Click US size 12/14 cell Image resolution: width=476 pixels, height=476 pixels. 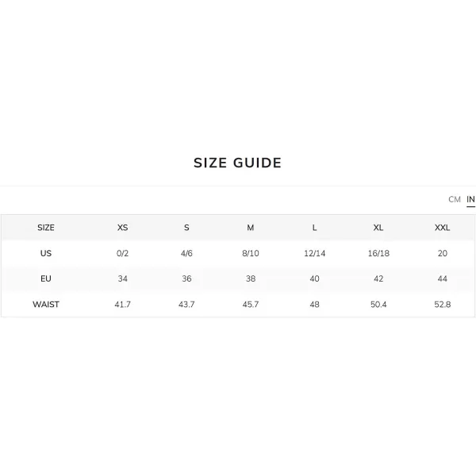coord(314,253)
